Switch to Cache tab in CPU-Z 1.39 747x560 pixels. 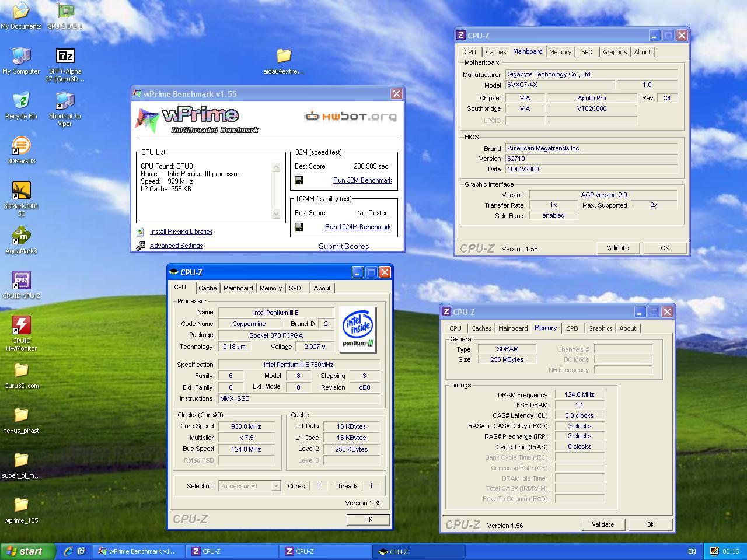pos(207,288)
